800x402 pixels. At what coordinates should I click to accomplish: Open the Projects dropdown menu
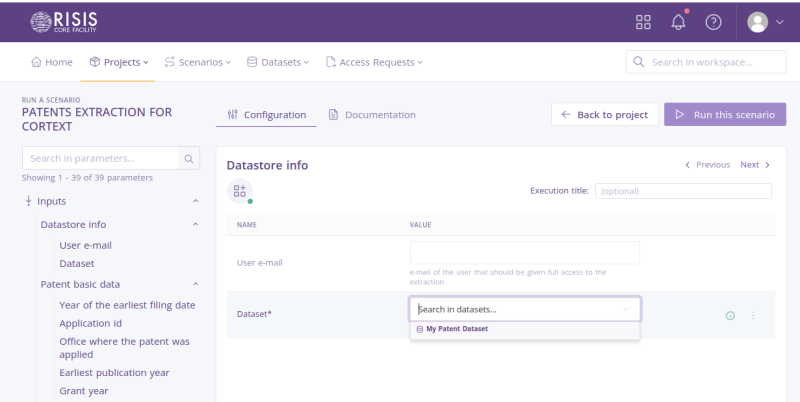click(x=119, y=62)
